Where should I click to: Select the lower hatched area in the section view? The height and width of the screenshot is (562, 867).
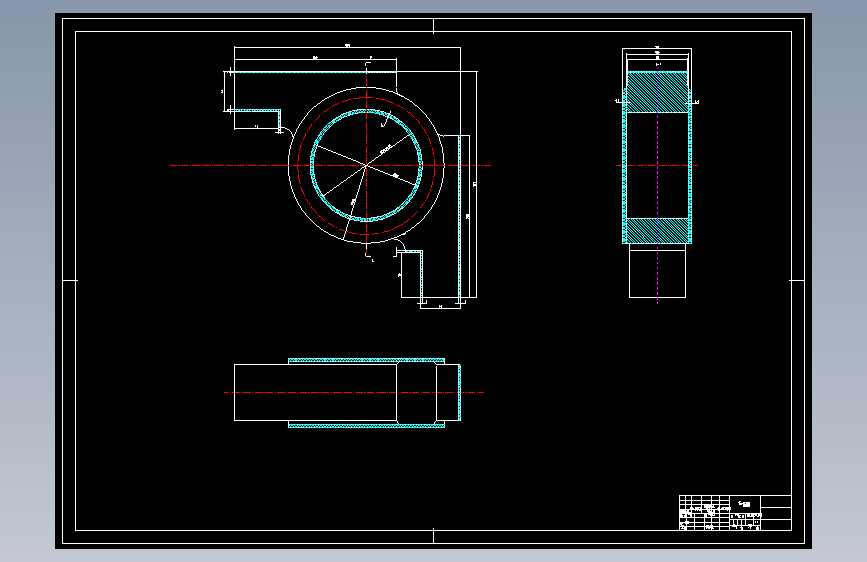tap(657, 231)
